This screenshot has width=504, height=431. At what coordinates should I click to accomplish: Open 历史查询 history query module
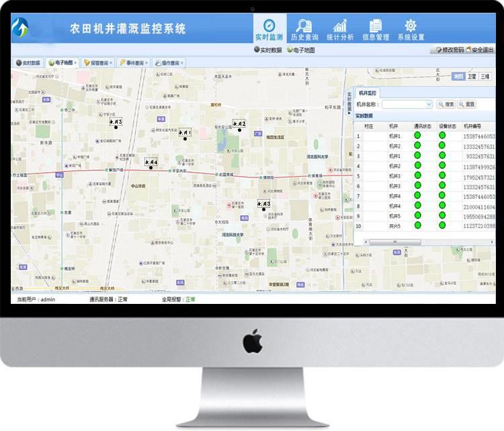[304, 30]
